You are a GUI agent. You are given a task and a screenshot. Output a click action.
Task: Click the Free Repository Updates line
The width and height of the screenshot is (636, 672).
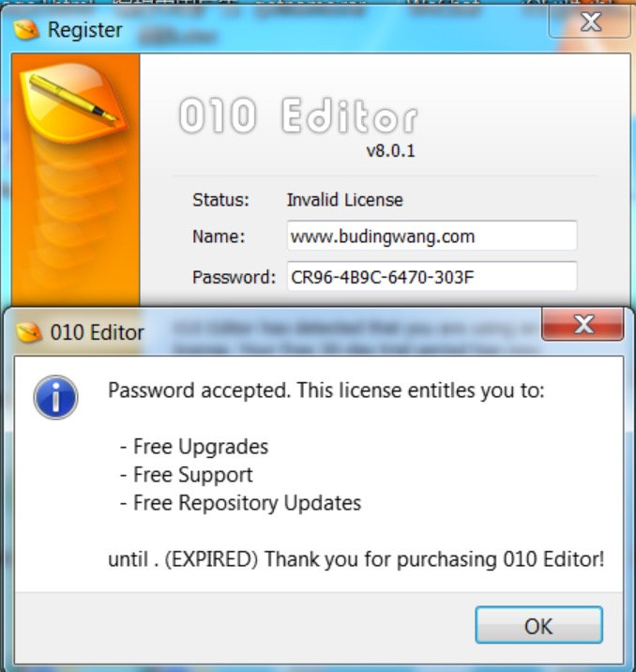tap(241, 503)
